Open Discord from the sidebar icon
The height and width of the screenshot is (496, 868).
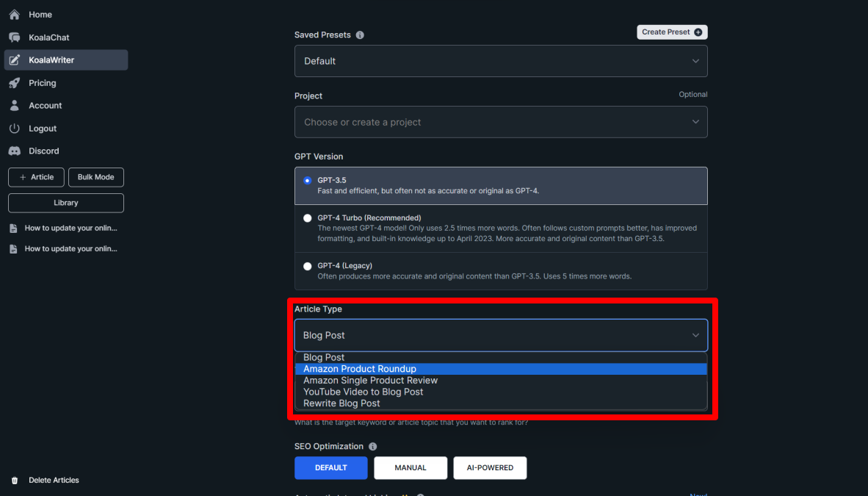click(15, 151)
